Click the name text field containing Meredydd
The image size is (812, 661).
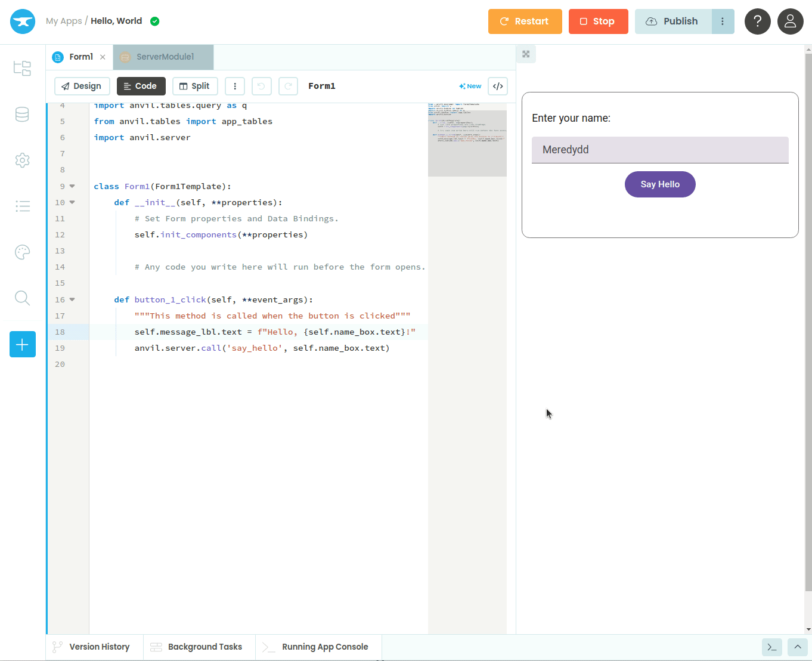click(659, 150)
